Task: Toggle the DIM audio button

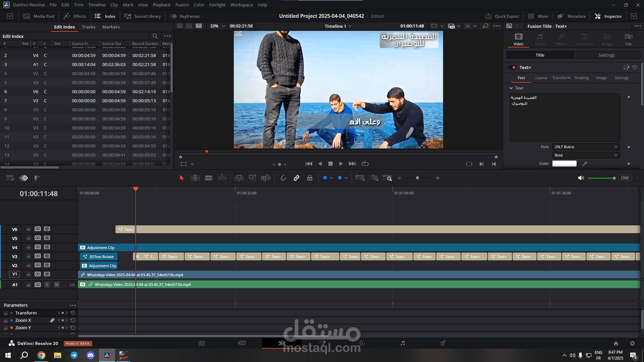Action: click(x=625, y=178)
